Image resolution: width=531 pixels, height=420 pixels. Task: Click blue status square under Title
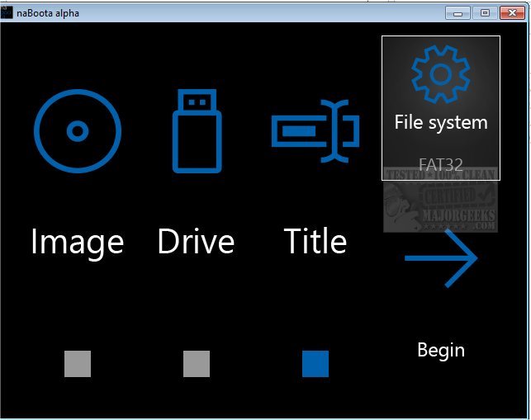[315, 364]
